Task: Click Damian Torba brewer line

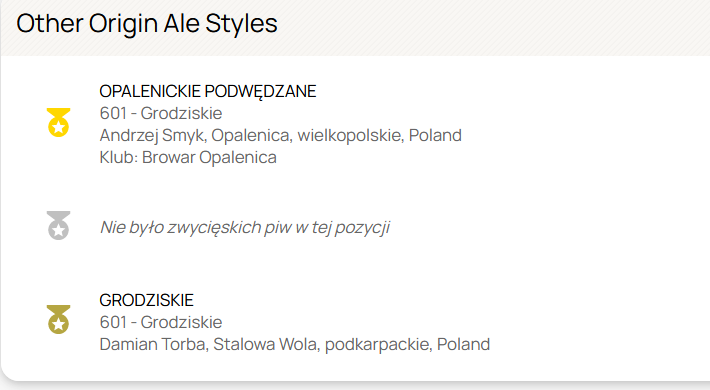Action: tap(294, 344)
